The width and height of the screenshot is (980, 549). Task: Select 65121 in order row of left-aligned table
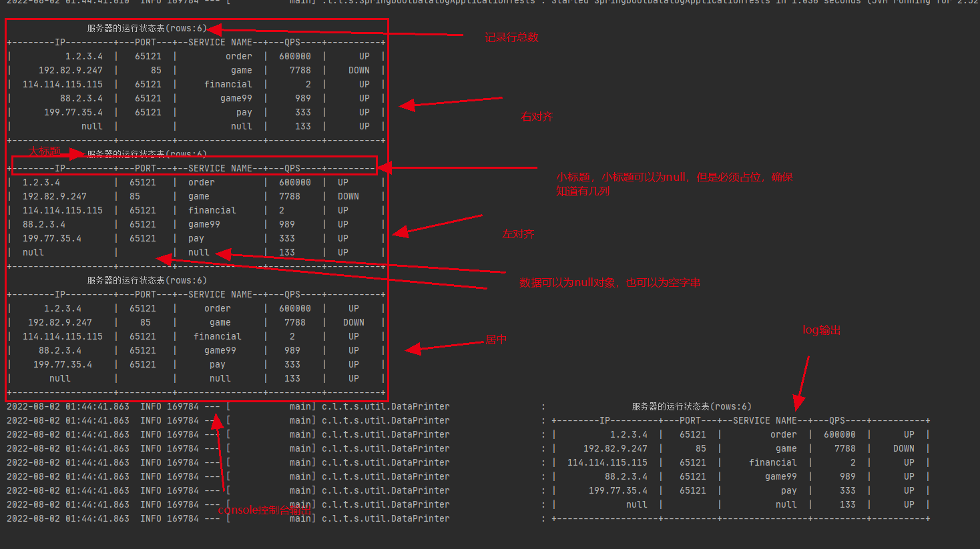[143, 182]
